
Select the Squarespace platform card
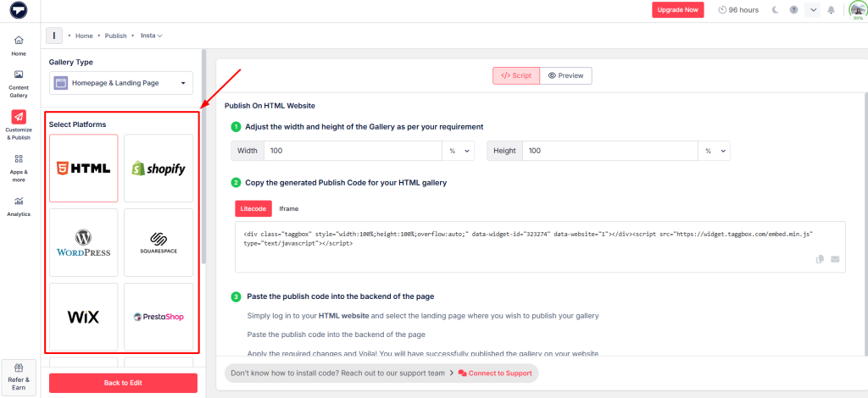pos(159,243)
